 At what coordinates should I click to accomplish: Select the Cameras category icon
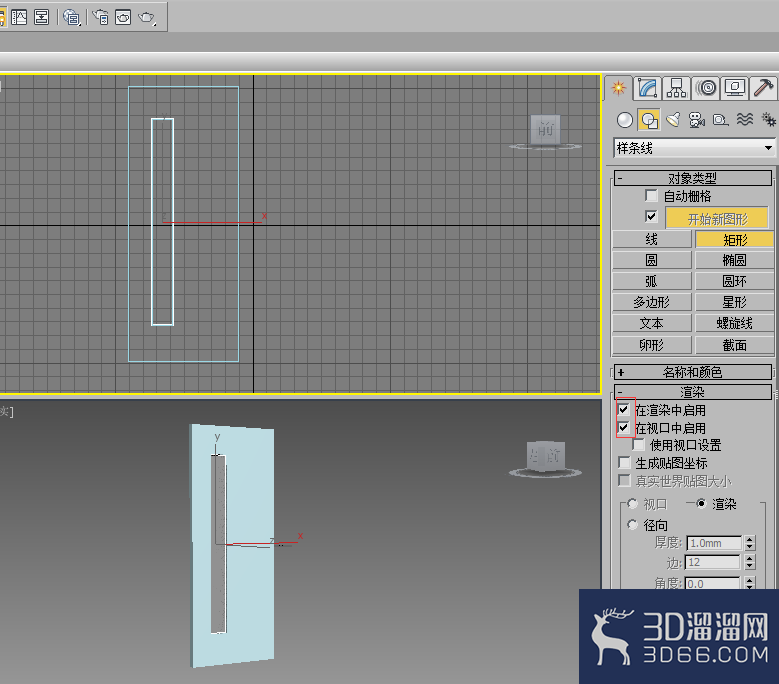697,120
